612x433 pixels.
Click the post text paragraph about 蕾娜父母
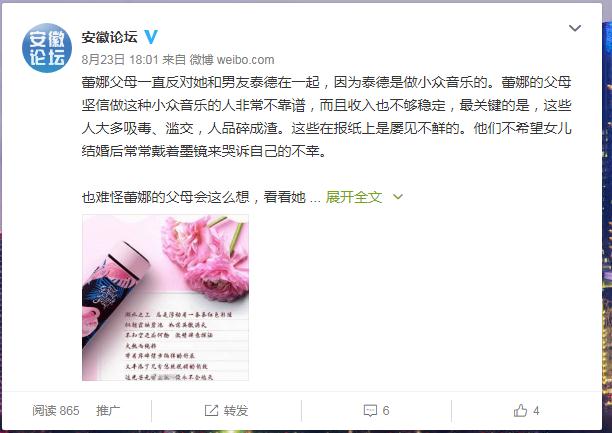pyautogui.click(x=327, y=116)
